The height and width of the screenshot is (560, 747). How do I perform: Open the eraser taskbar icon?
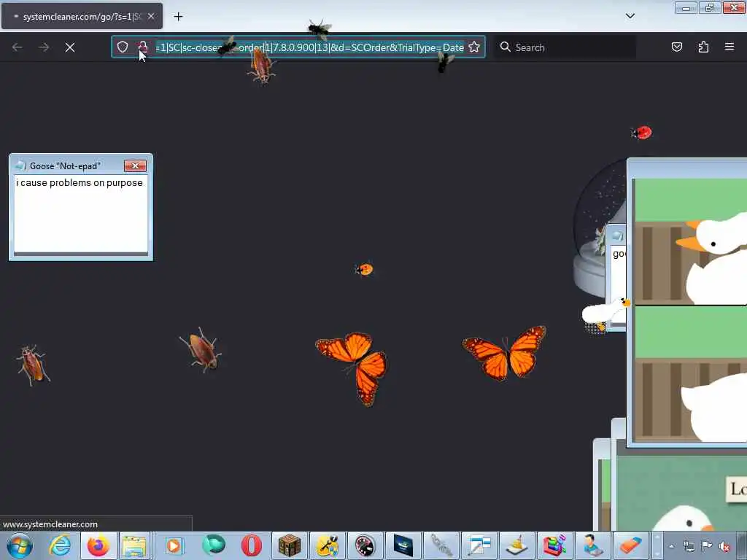631,545
